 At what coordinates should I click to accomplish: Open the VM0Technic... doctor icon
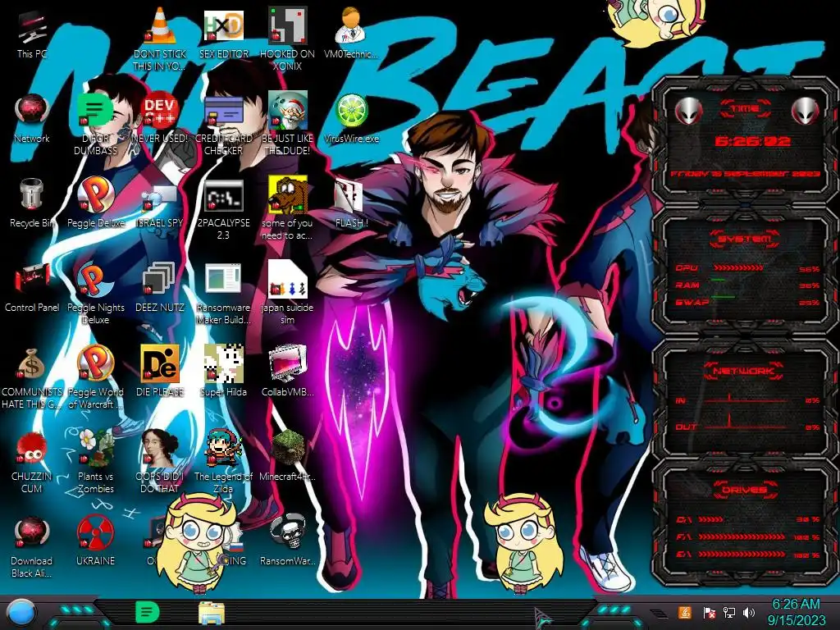[351, 25]
